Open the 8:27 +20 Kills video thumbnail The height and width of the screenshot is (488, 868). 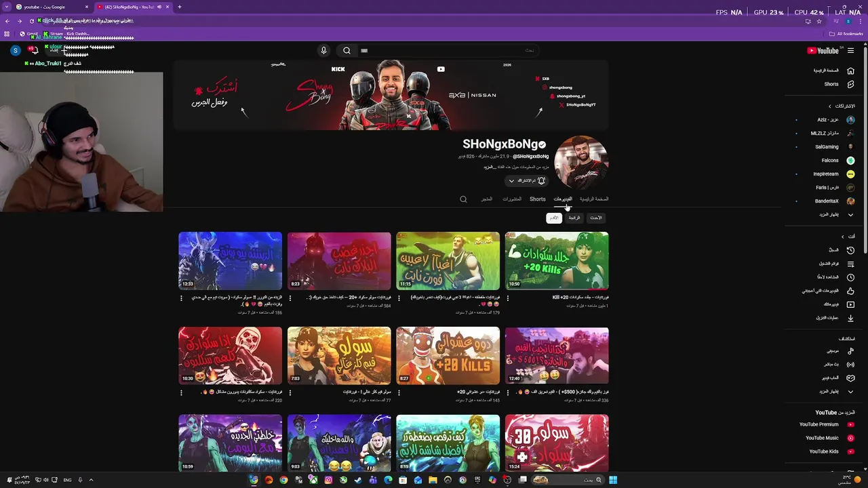tap(448, 356)
